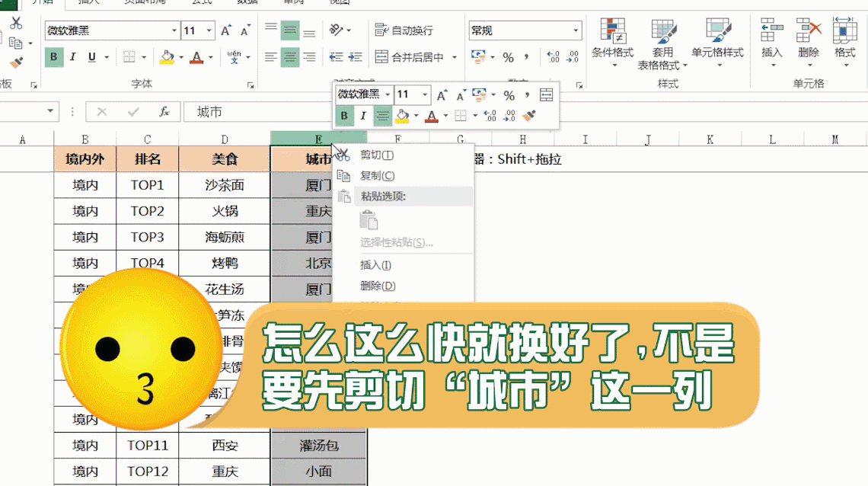Viewport: 868px width, 486px height.
Task: Click the ribbon's increase indent icon
Action: coord(356,57)
